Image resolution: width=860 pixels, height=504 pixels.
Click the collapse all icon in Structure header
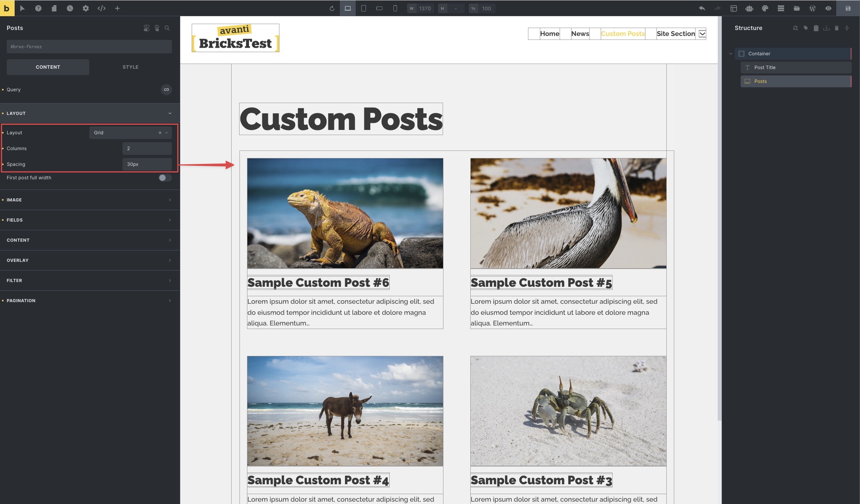847,28
